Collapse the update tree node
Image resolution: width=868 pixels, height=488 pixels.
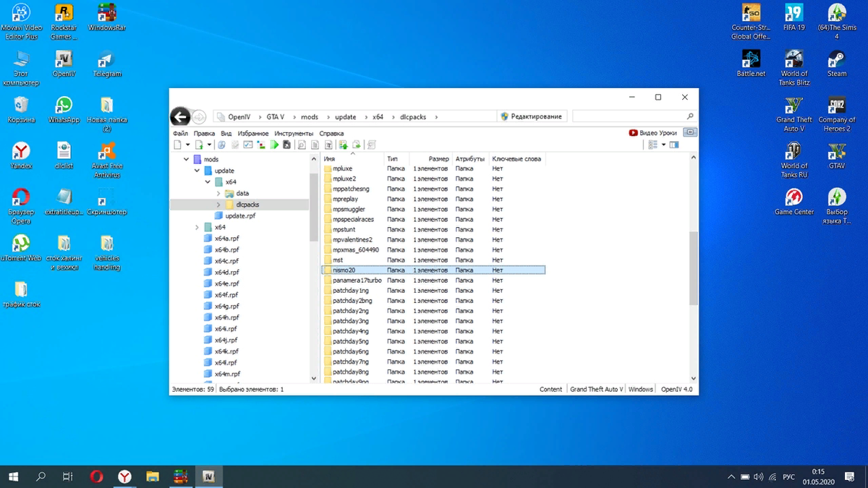197,171
